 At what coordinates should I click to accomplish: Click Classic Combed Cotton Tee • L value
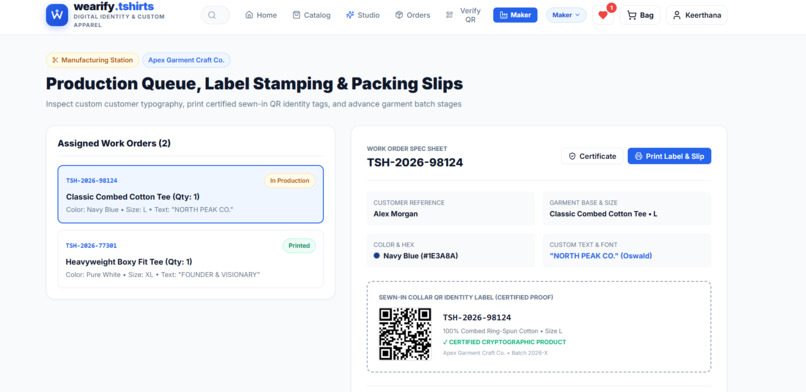[603, 214]
